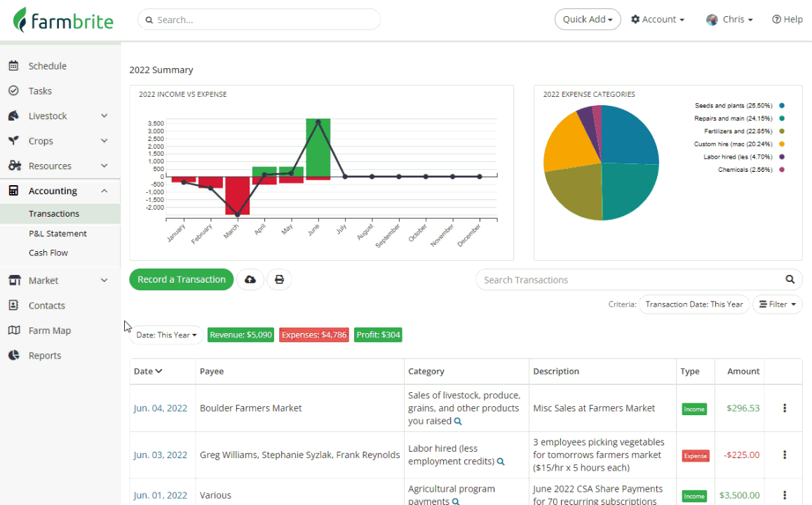This screenshot has height=505, width=812.
Task: Expand the Resources menu chevron
Action: (104, 166)
